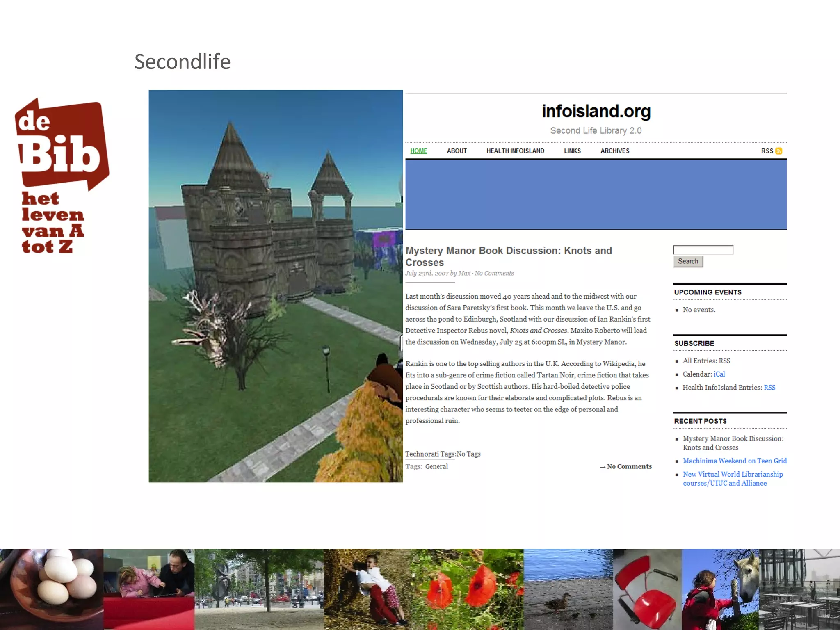Click the 'het leven van A tot Z' slogan
840x630 pixels.
52,223
